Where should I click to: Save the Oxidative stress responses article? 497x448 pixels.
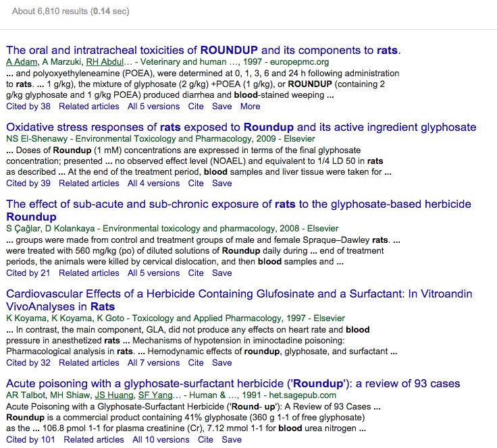tap(222, 183)
